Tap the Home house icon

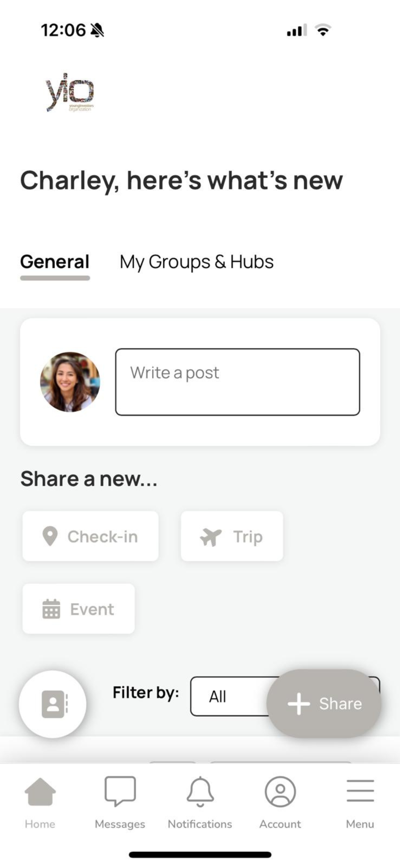click(x=40, y=792)
